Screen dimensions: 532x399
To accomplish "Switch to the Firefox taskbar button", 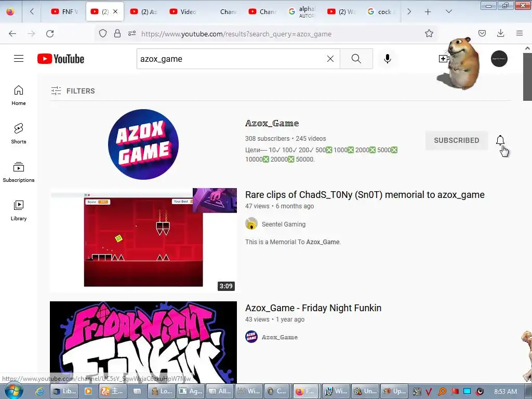I will pyautogui.click(x=305, y=391).
